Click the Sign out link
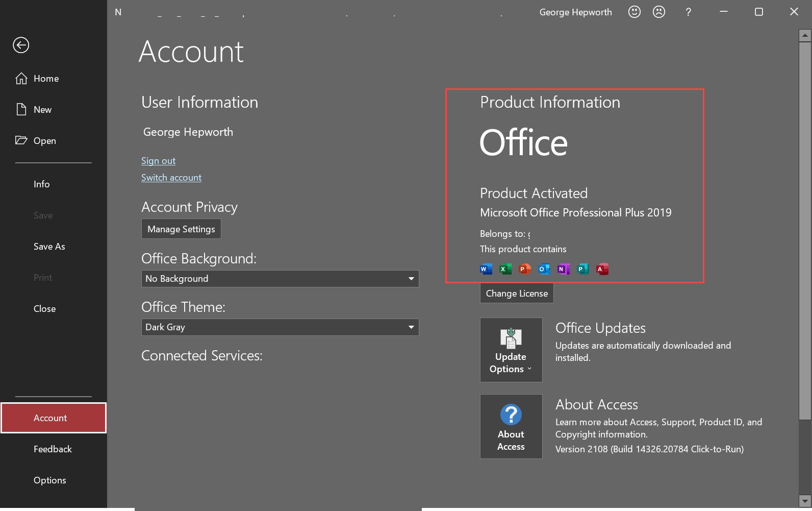The height and width of the screenshot is (511, 812). pyautogui.click(x=158, y=161)
